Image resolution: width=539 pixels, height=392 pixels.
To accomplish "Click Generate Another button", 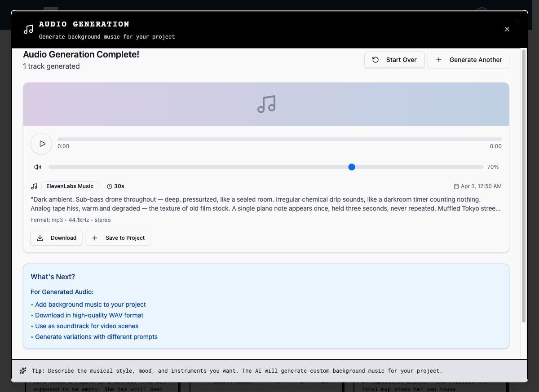I will pos(468,60).
